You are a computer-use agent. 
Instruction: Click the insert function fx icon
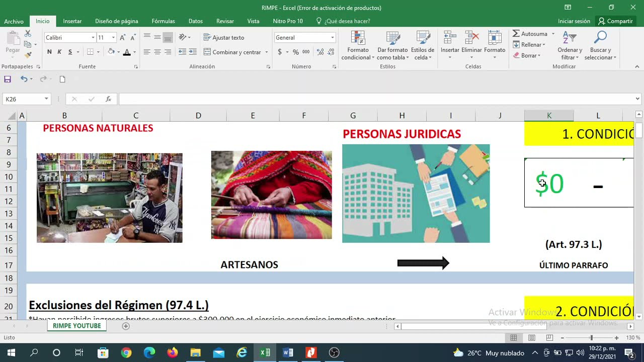(108, 99)
